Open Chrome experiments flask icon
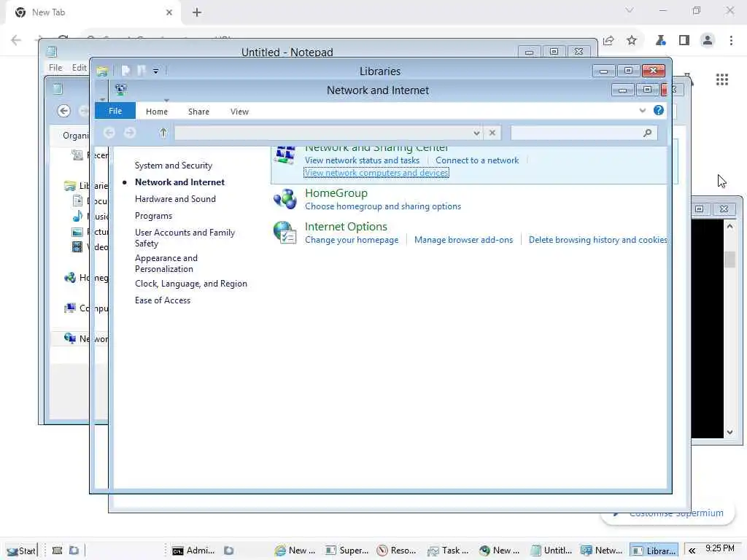The height and width of the screenshot is (560, 747). point(660,41)
